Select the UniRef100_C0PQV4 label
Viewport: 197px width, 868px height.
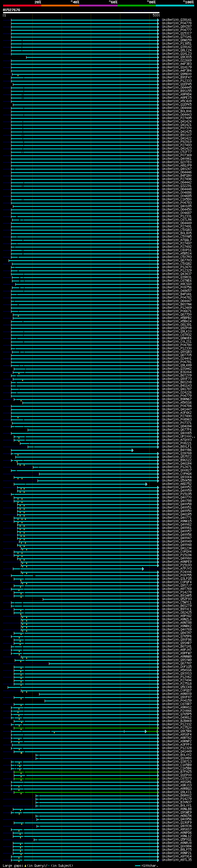177,551
